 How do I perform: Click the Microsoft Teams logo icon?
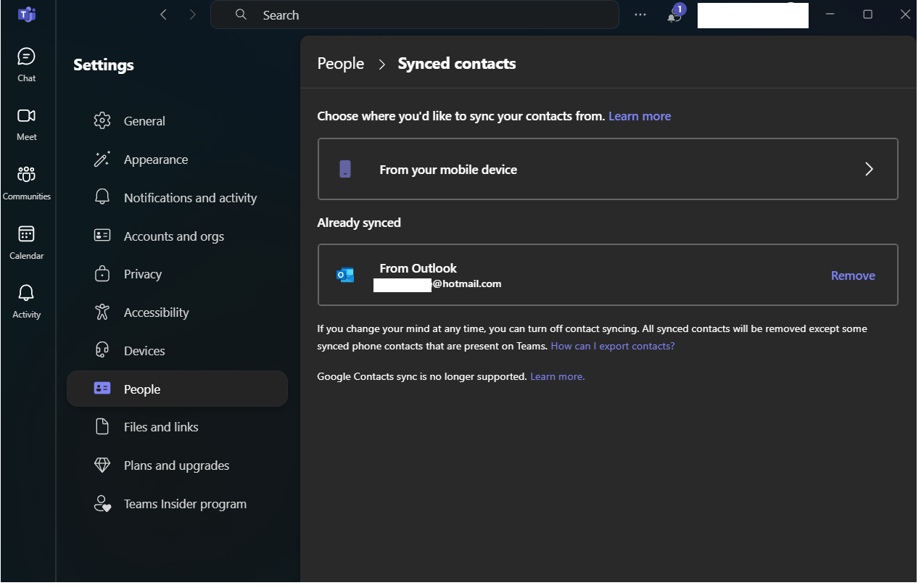point(27,15)
